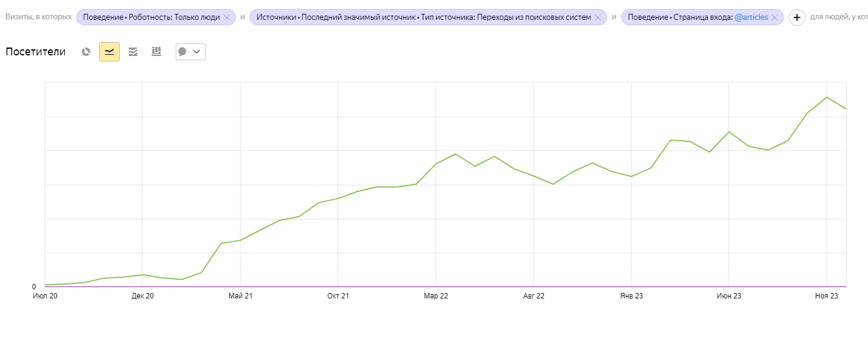The image size is (868, 361).
Task: Edit the 'Поведение • Роботность' filter chip
Action: [151, 17]
